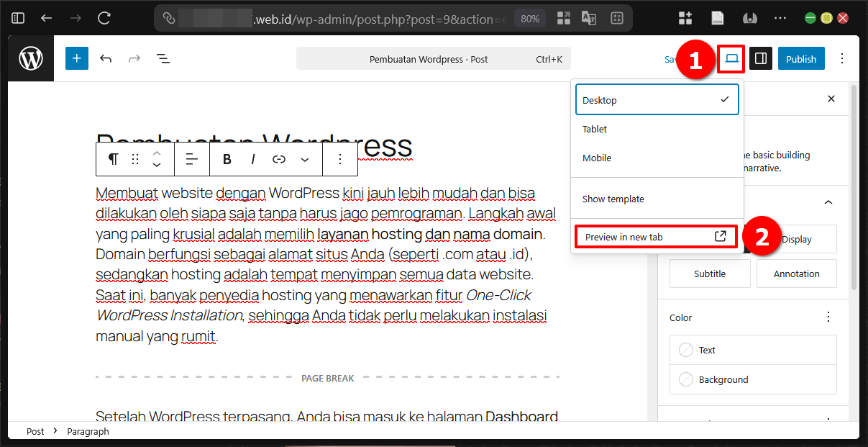Open the Settings sidebar panel icon
Screen dimensions: 868x447
tap(760, 58)
